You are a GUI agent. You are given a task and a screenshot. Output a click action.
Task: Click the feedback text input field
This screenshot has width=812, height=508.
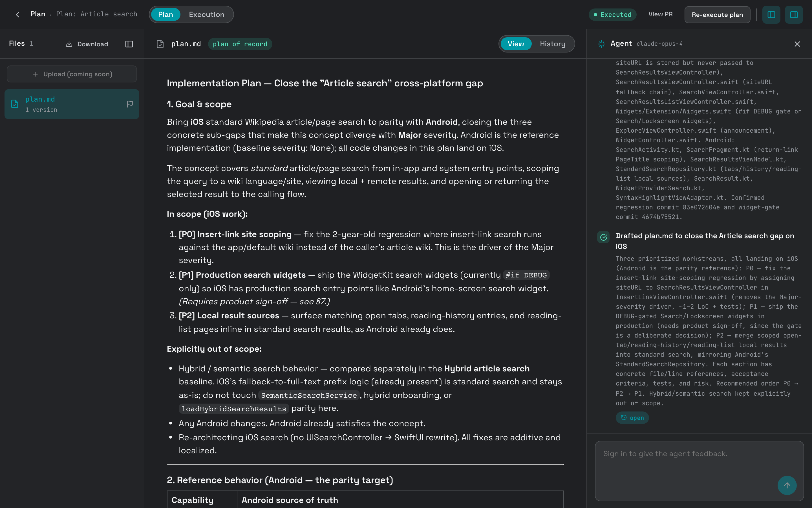point(699,471)
